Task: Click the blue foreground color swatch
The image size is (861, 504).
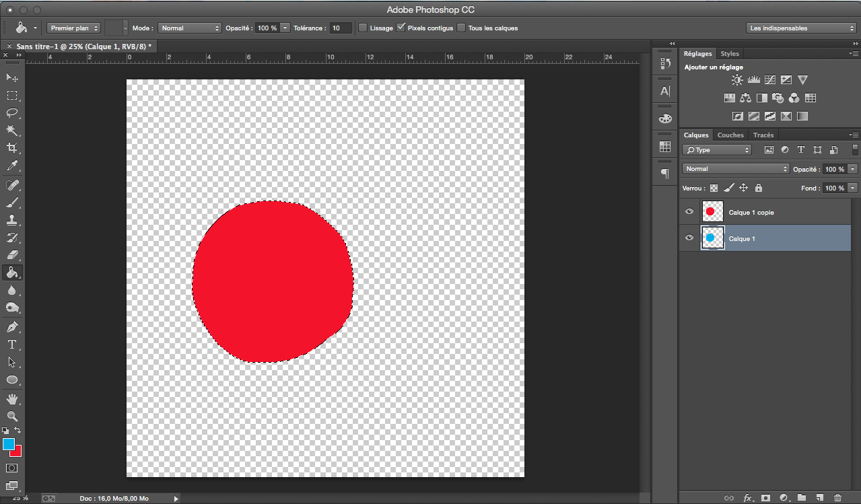Action: click(x=9, y=444)
